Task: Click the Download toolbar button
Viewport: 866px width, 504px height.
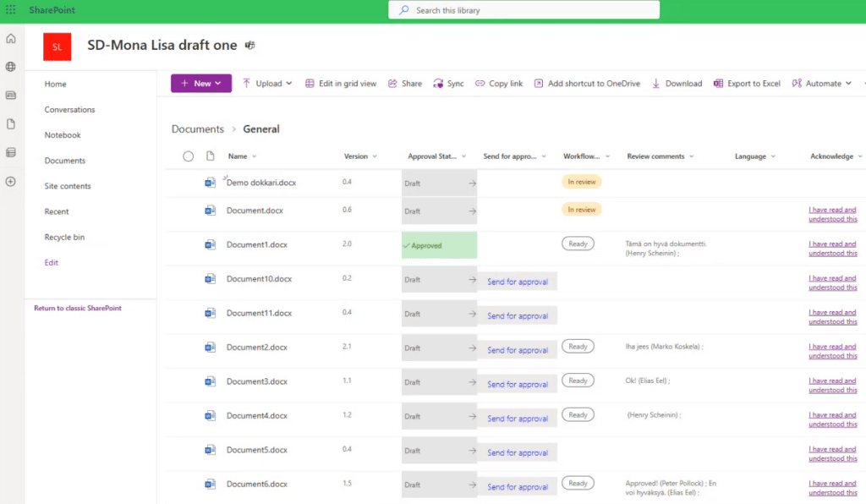Action: click(677, 84)
